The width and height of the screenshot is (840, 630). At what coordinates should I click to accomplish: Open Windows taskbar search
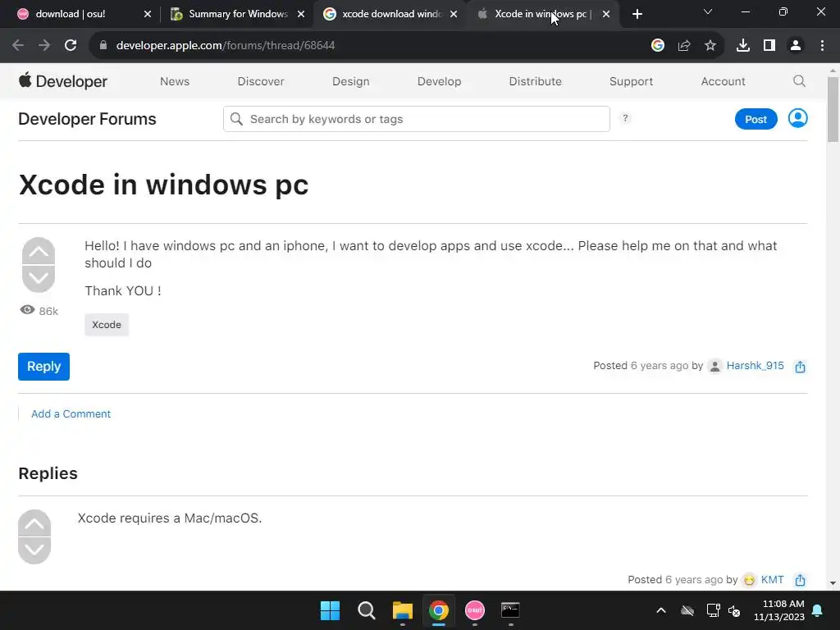[367, 610]
